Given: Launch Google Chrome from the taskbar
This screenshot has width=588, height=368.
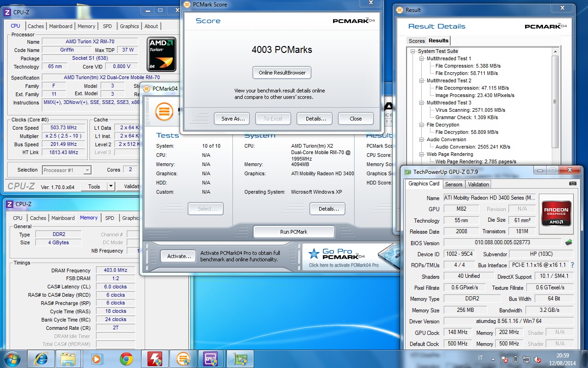Looking at the screenshot, I should tap(126, 359).
